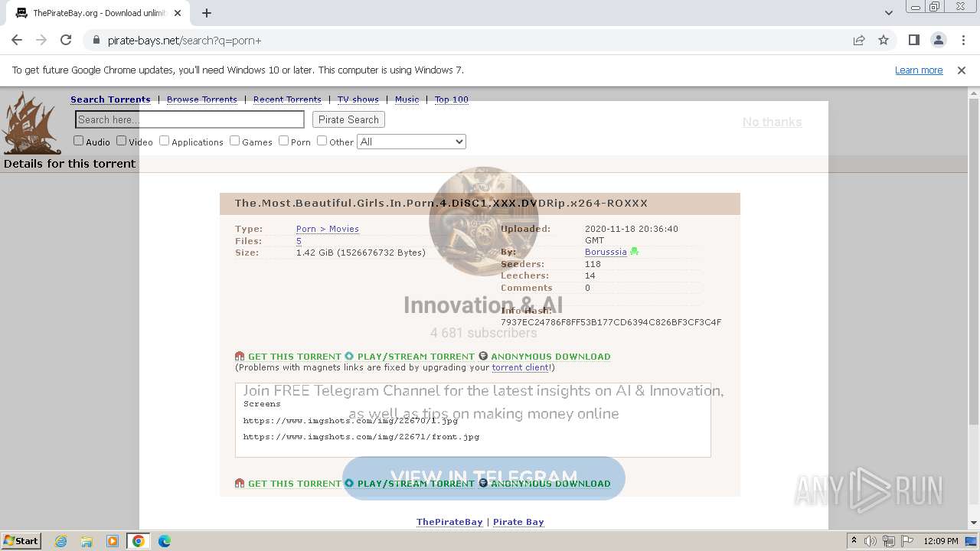Click the round Telegram channel image

click(484, 221)
